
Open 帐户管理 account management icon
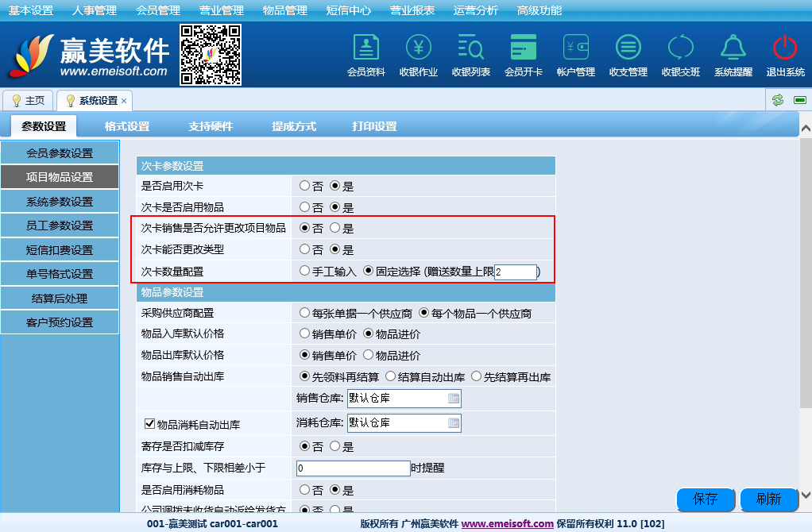(x=576, y=56)
